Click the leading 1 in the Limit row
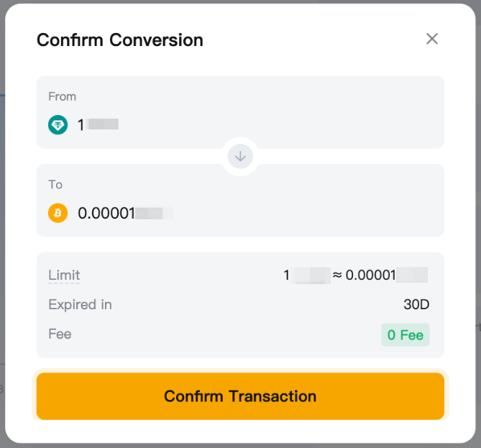Viewport: 481px width, 448px height. click(286, 275)
